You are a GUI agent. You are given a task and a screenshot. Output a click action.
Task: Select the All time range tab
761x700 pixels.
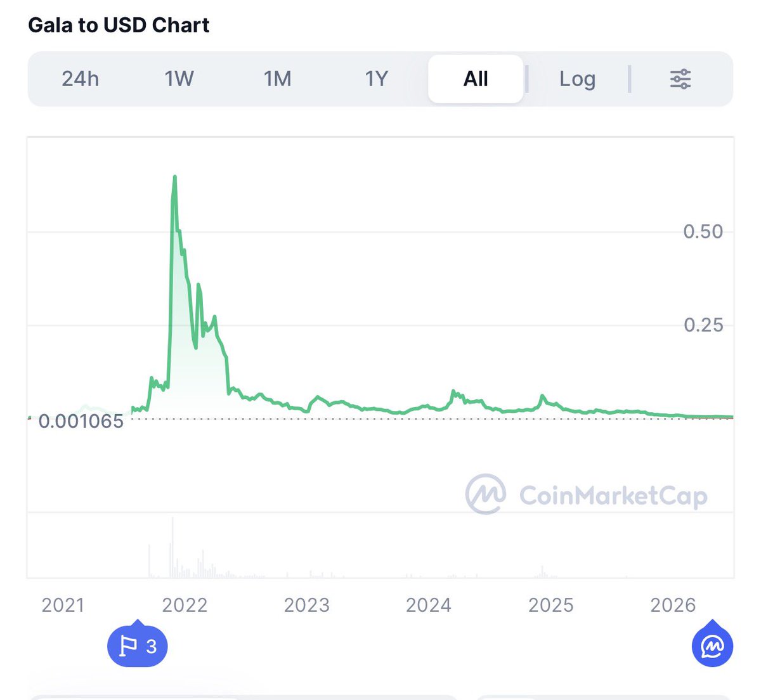(476, 79)
